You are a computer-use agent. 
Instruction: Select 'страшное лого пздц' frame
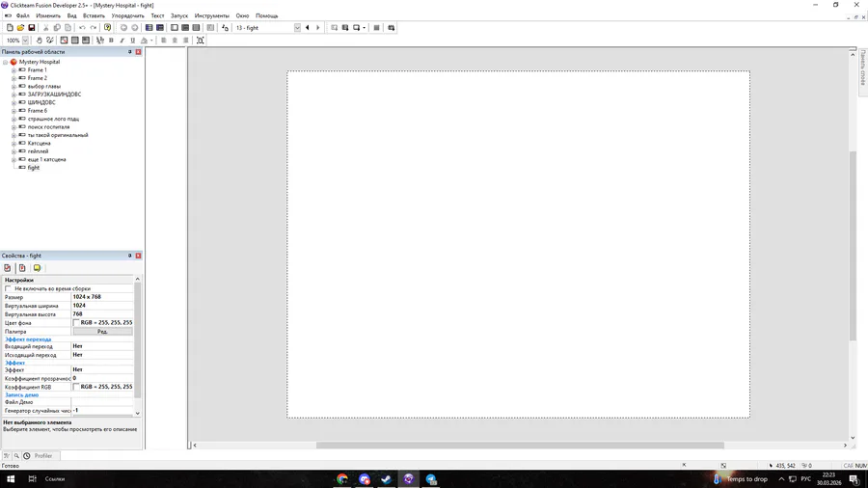coord(53,119)
